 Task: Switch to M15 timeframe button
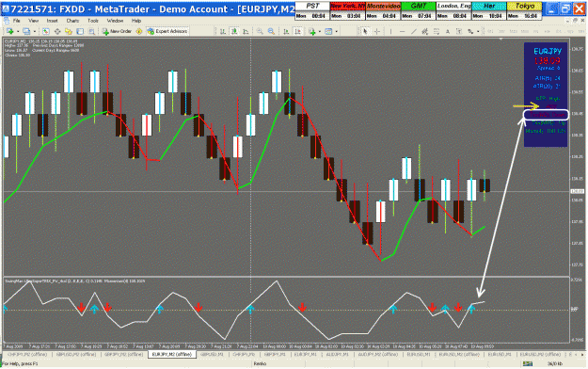(514, 31)
